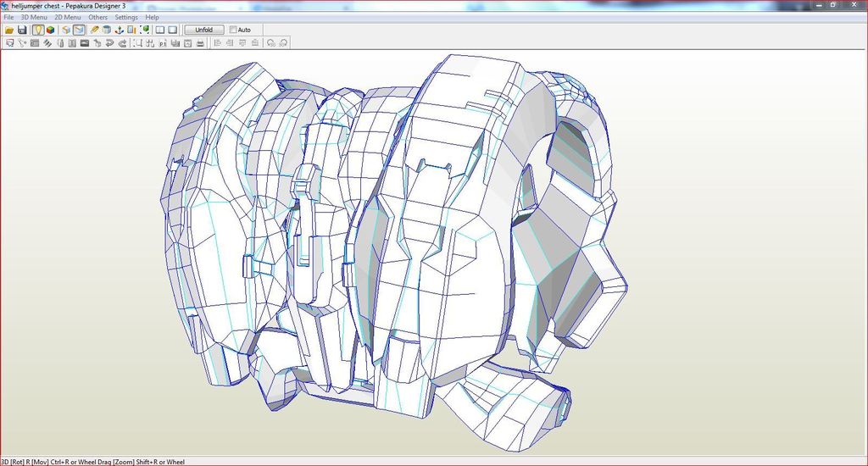The width and height of the screenshot is (868, 466).
Task: Click the anchor icon in the toolbar
Action: coord(120,30)
